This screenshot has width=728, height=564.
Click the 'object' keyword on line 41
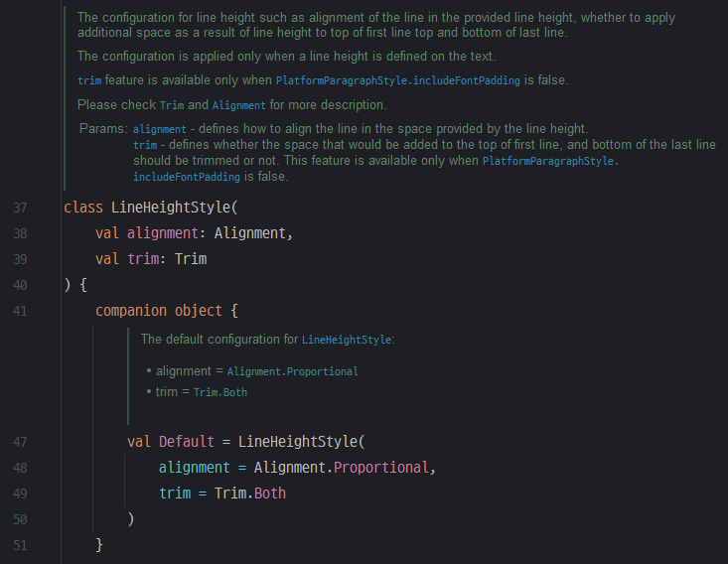[x=199, y=311]
